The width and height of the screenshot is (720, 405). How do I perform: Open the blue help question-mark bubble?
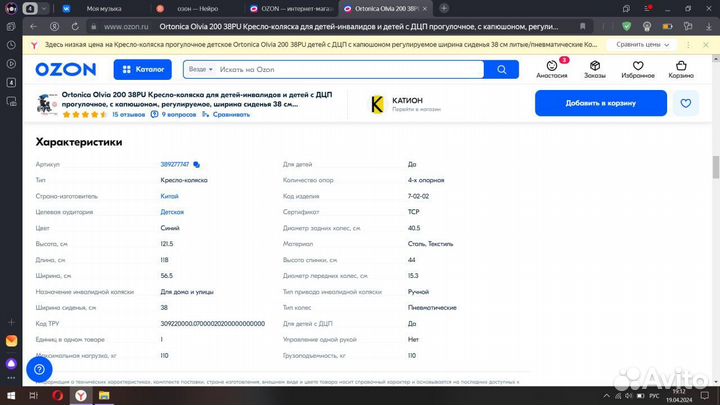(39, 369)
